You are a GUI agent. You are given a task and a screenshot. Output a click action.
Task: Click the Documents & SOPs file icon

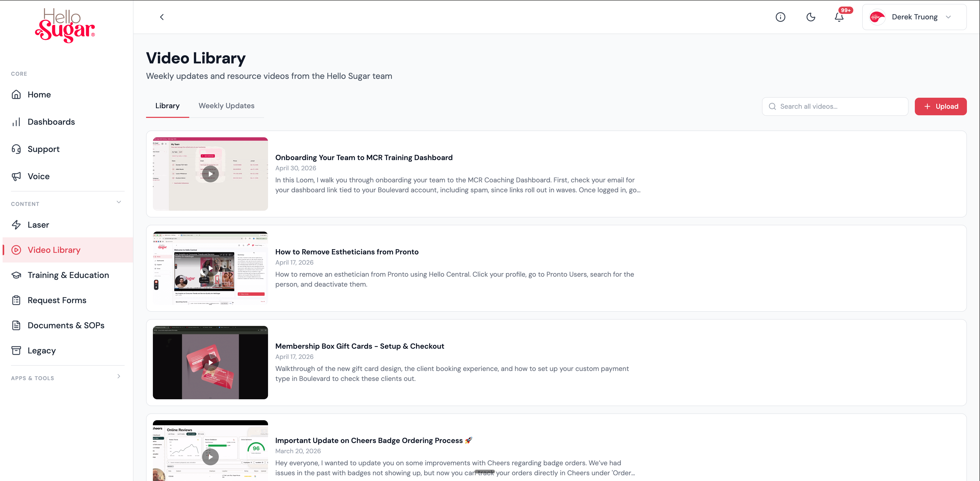pos(16,325)
